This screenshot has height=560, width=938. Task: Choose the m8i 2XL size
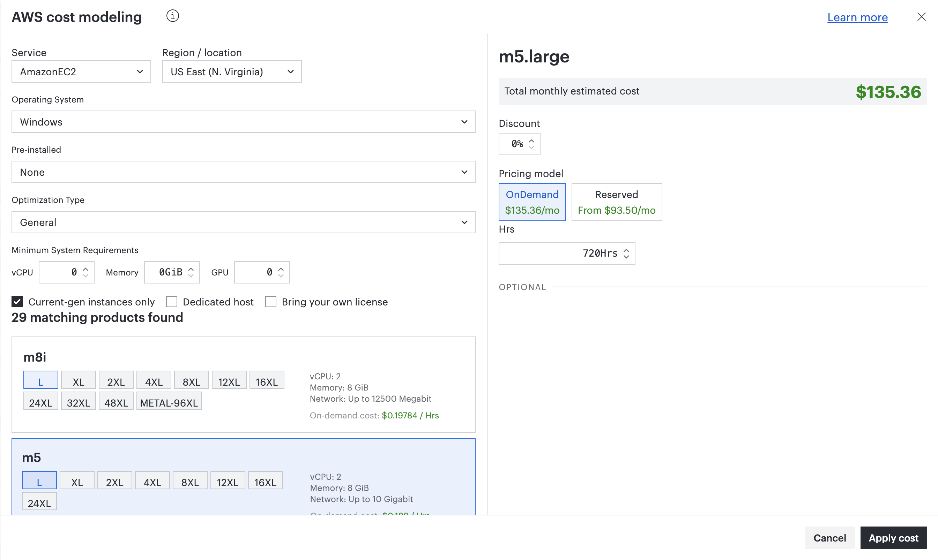[x=116, y=380]
